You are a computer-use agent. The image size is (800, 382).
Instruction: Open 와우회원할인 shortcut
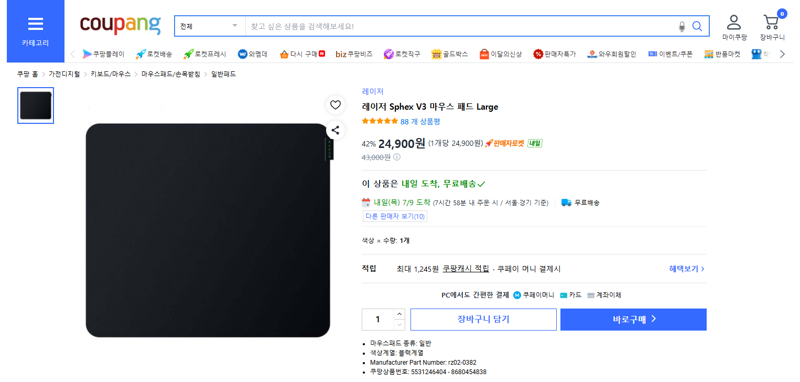[x=612, y=54]
